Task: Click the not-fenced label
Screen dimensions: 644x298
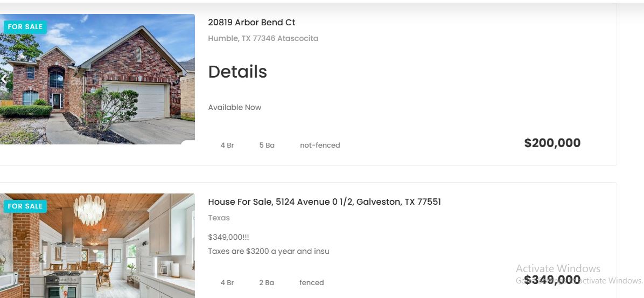Action: [320, 145]
